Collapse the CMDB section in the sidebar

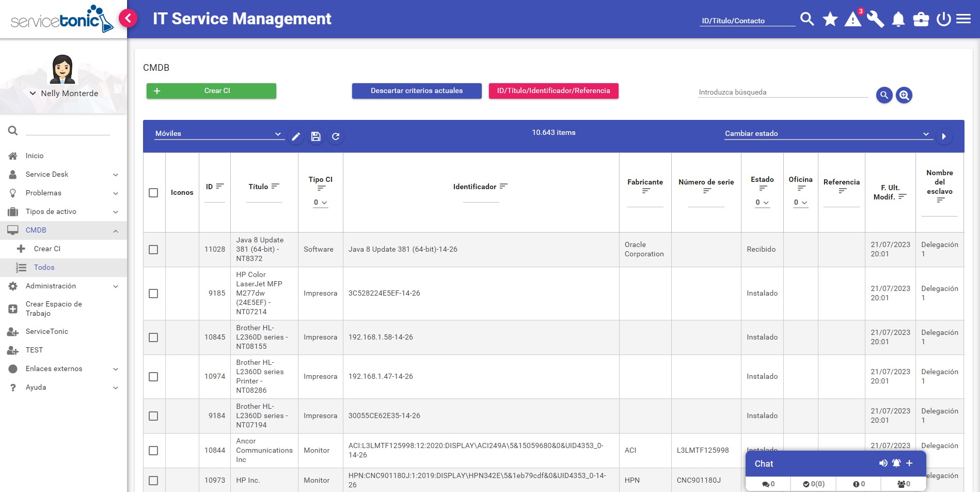click(x=115, y=230)
